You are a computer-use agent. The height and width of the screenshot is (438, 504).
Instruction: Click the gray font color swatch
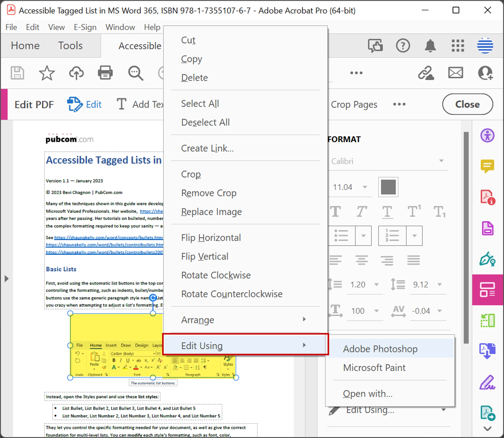click(388, 187)
